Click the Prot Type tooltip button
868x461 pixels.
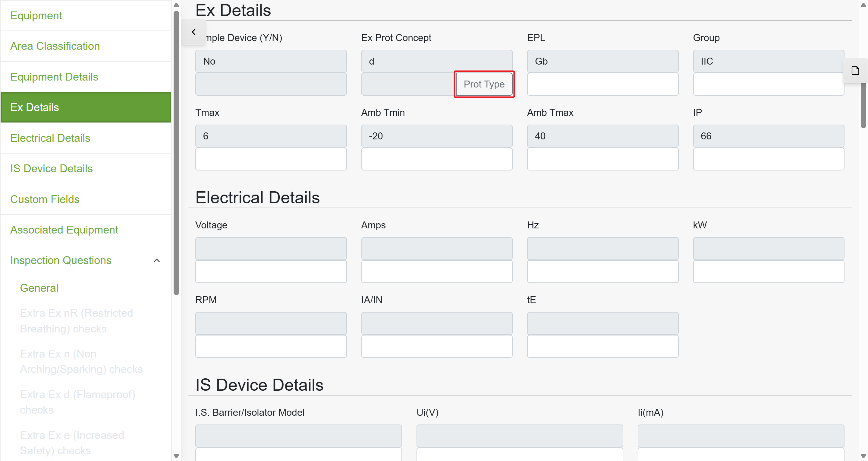pos(484,84)
